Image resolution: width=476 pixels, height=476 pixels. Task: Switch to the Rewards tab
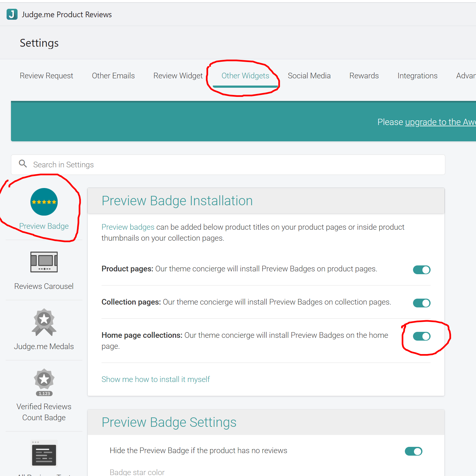tap(364, 76)
